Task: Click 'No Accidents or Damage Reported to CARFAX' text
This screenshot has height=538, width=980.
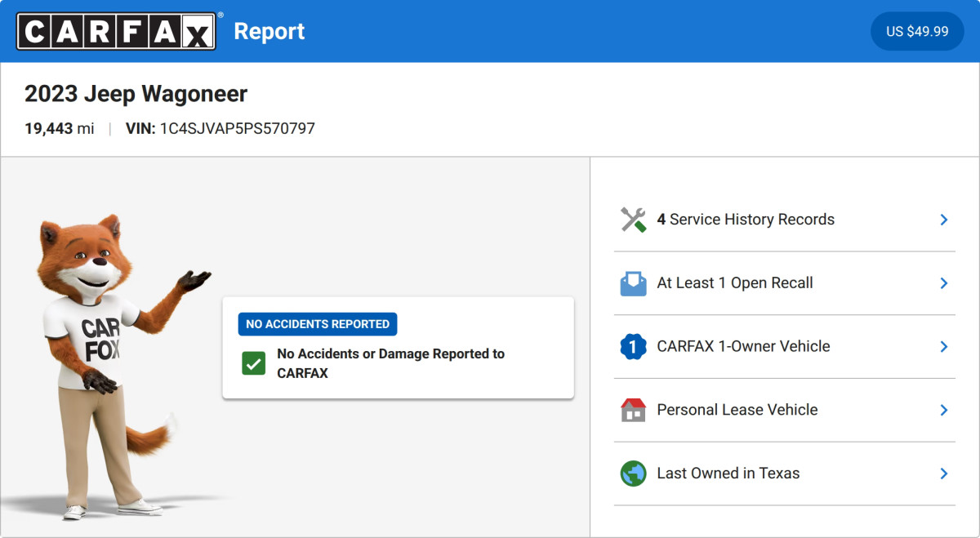Action: coord(391,363)
